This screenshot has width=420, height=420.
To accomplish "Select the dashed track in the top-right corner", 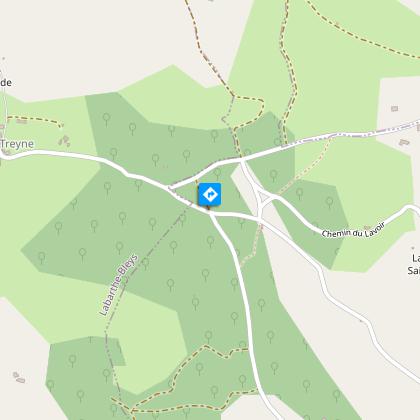I will click(362, 28).
